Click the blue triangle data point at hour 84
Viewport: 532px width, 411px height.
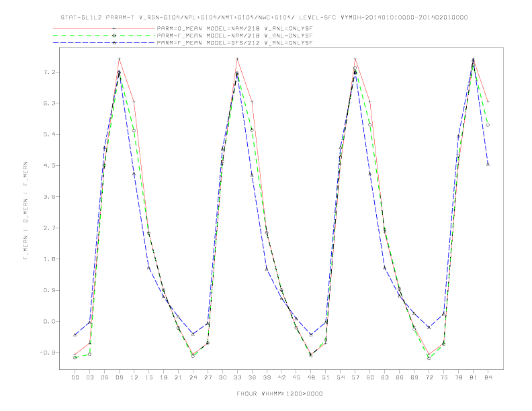point(488,164)
